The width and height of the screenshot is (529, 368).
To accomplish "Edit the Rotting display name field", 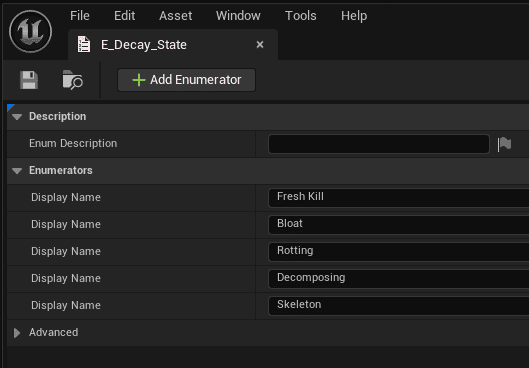I will pos(399,252).
